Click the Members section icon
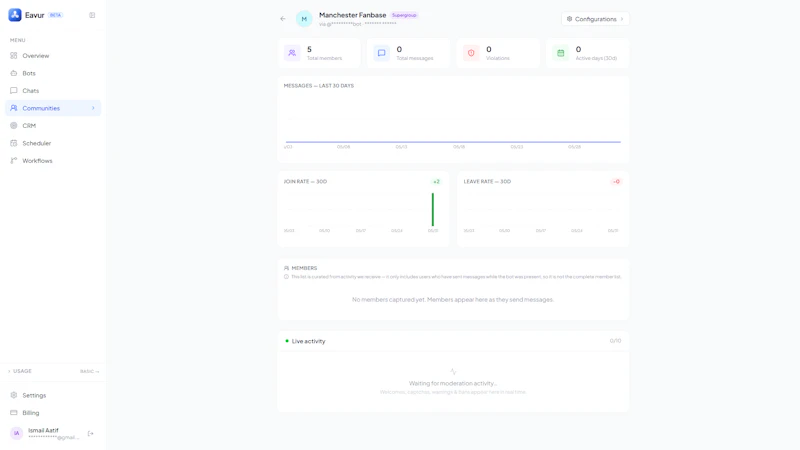This screenshot has width=800, height=450. (x=286, y=268)
